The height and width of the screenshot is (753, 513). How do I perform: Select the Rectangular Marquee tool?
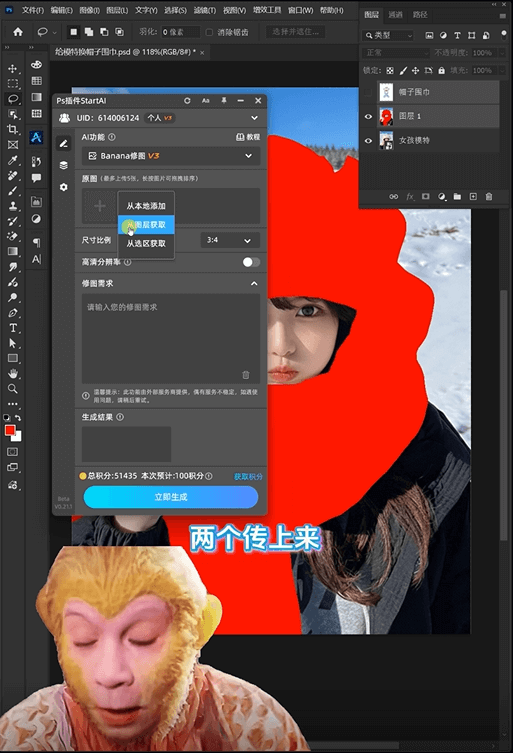(12, 84)
